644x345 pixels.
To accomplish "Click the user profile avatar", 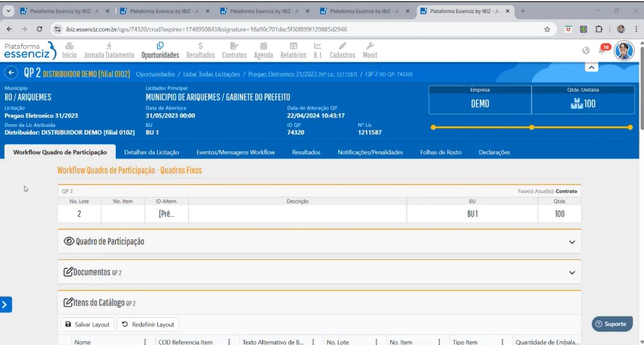I will pyautogui.click(x=623, y=50).
